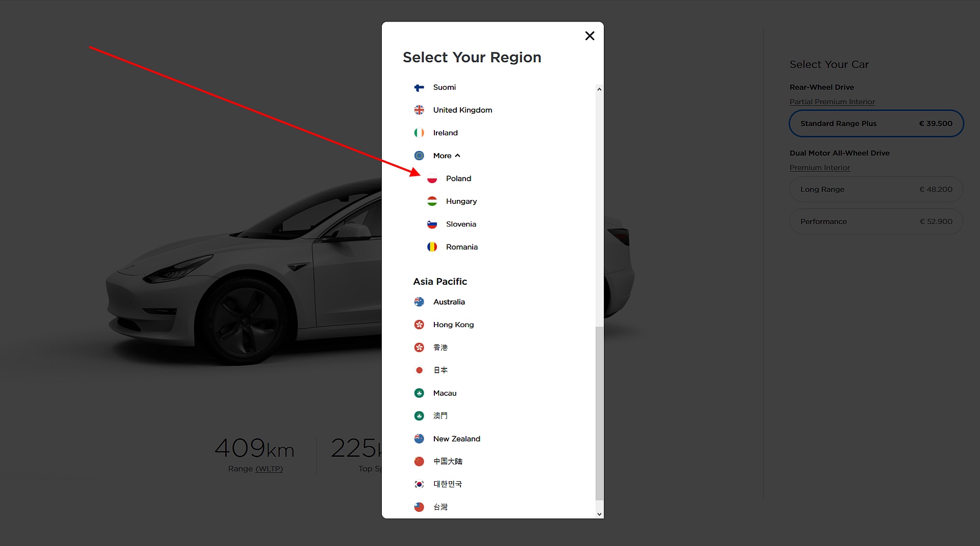Click the Rear-Wheel Drive label

822,87
